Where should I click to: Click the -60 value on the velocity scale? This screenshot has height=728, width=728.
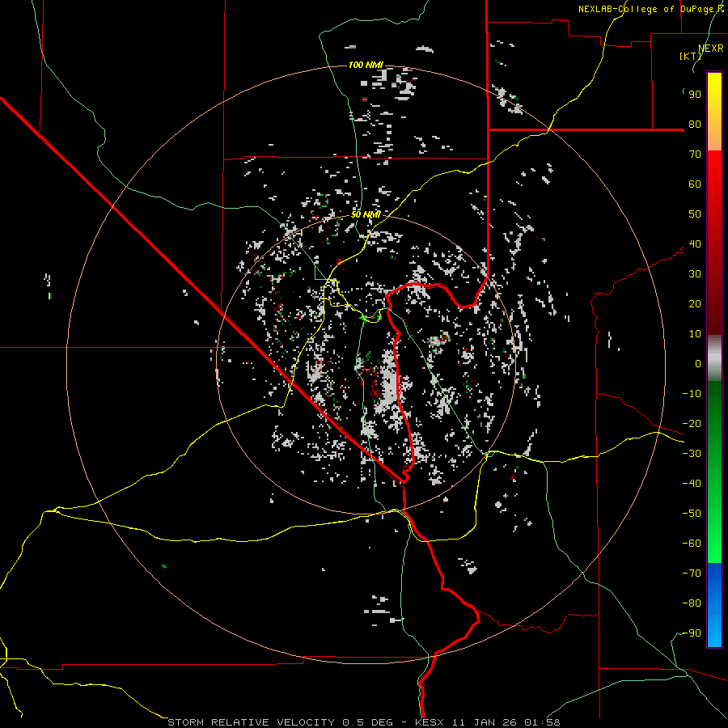click(x=692, y=544)
